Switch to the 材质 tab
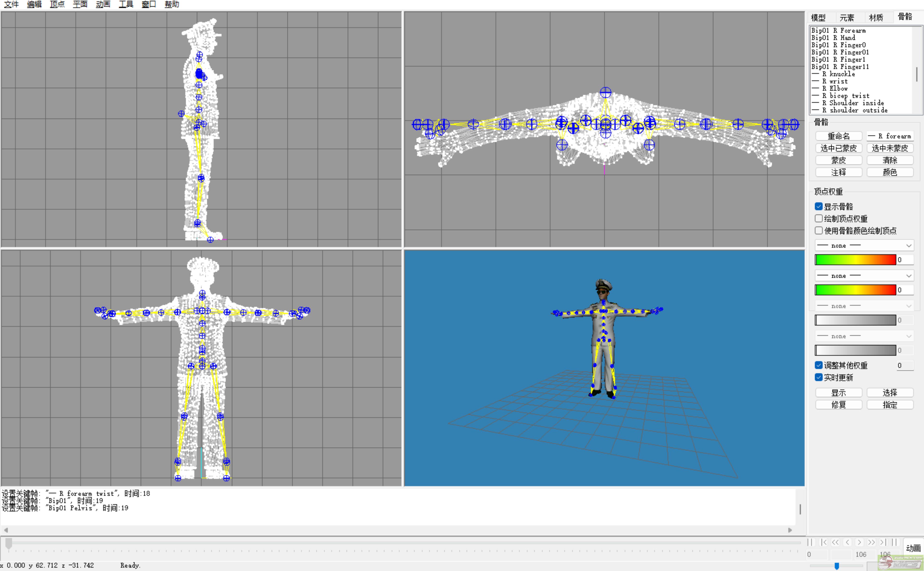Viewport: 924px width, 571px height. pos(876,17)
